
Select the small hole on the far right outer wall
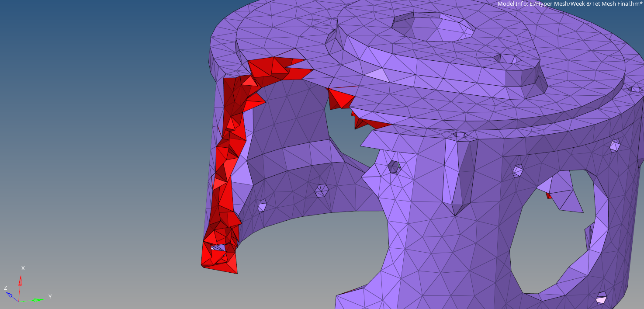pyautogui.click(x=615, y=145)
